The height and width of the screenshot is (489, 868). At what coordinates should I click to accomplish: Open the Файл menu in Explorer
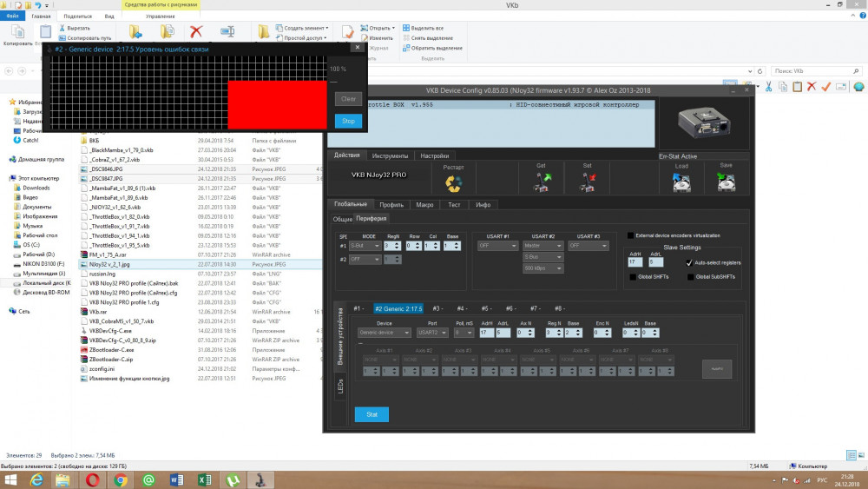point(12,16)
